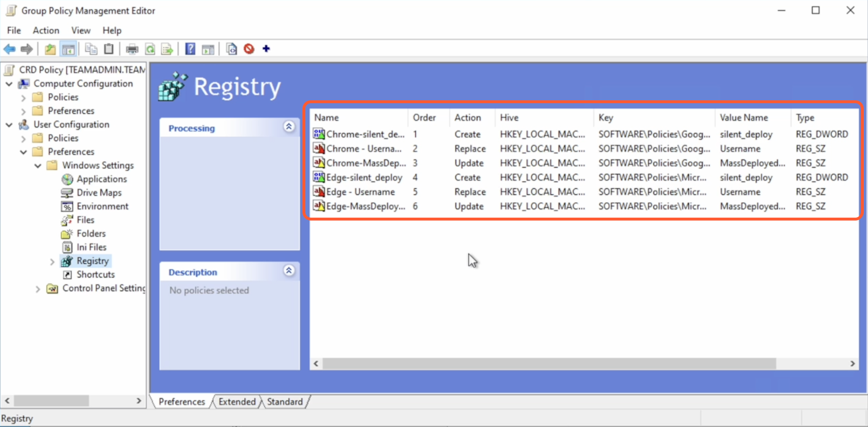Image resolution: width=868 pixels, height=427 pixels.
Task: Toggle the Show/Hide Console Tree button
Action: point(68,49)
